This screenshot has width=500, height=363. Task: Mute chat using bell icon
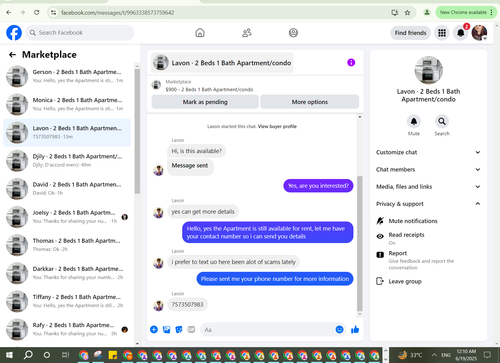click(414, 122)
